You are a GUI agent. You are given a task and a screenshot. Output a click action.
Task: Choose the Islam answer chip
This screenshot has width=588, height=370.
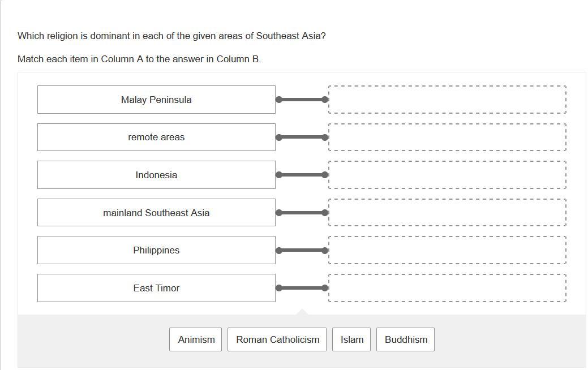pyautogui.click(x=351, y=339)
